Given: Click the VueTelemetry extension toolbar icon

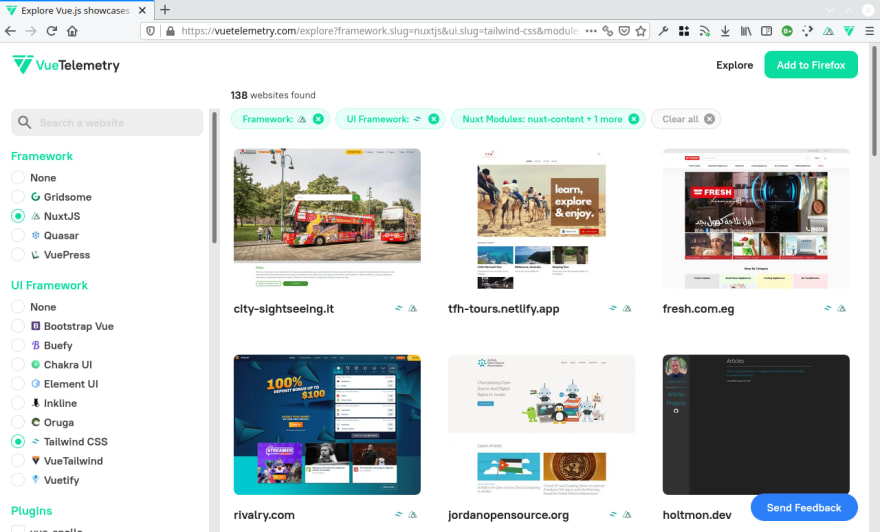Looking at the screenshot, I should (x=849, y=31).
